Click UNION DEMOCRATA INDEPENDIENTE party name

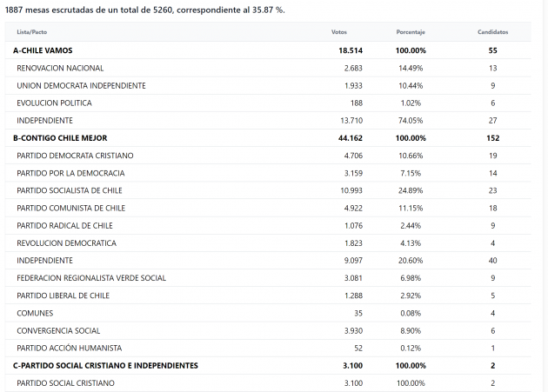point(81,85)
